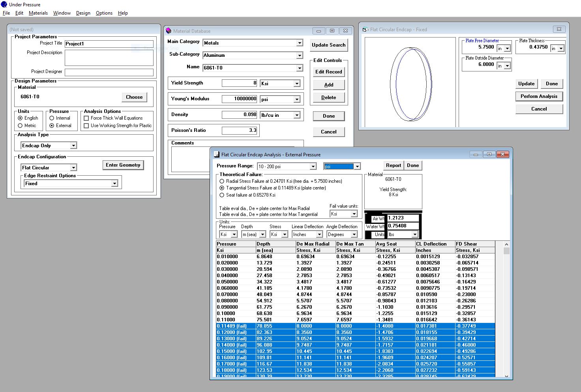
Task: Open the Young's Modulus unit dropdown
Action: pos(297,99)
